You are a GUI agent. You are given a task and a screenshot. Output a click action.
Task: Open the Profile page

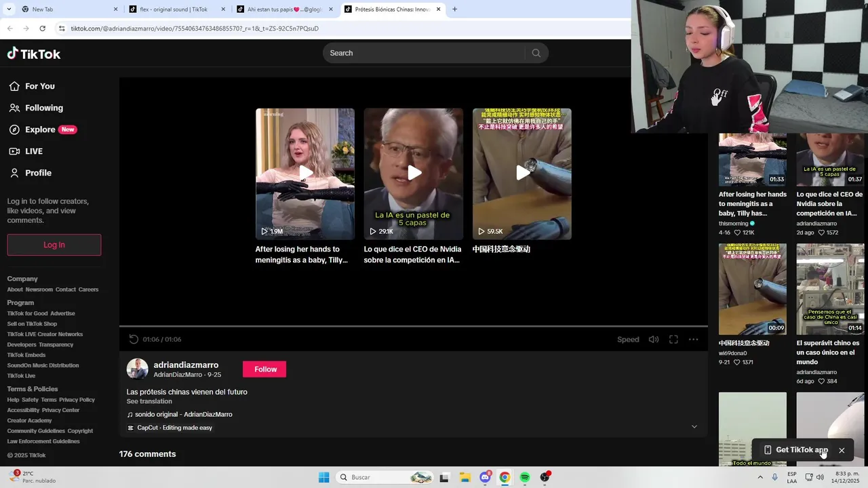point(30,173)
